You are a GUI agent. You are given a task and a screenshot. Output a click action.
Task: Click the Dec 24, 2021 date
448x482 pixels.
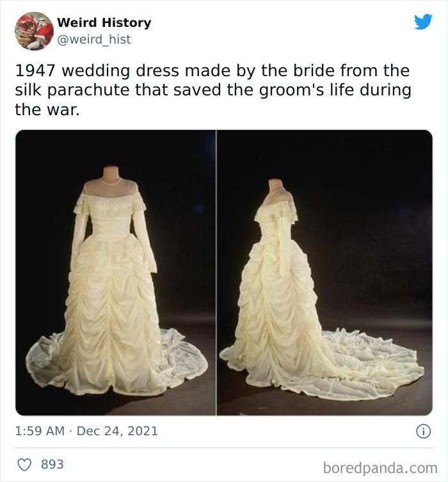(x=117, y=431)
